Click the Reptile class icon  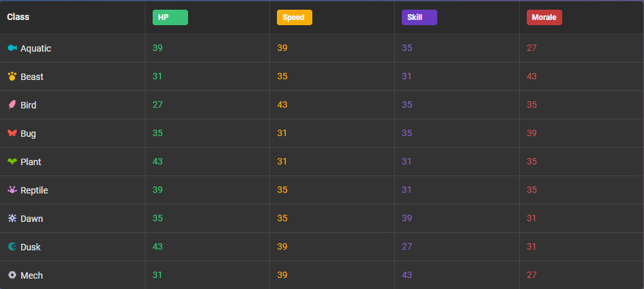12,190
